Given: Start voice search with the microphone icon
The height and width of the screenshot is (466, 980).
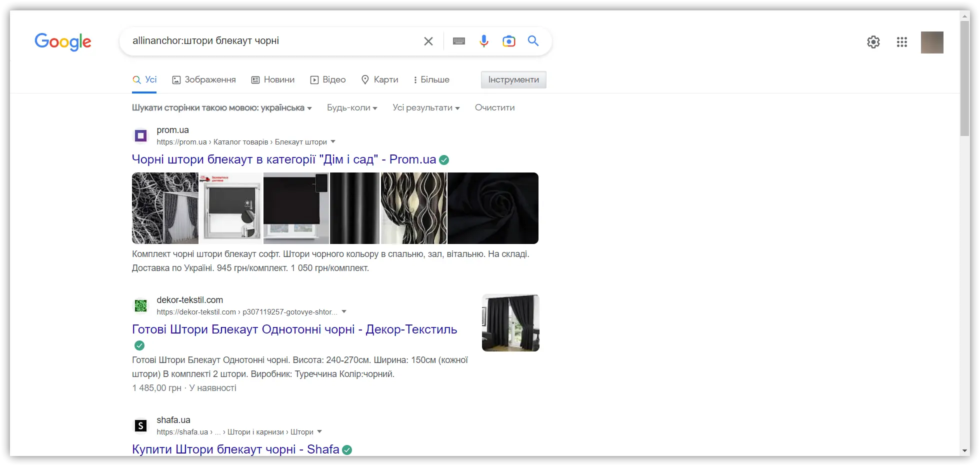Looking at the screenshot, I should (484, 41).
